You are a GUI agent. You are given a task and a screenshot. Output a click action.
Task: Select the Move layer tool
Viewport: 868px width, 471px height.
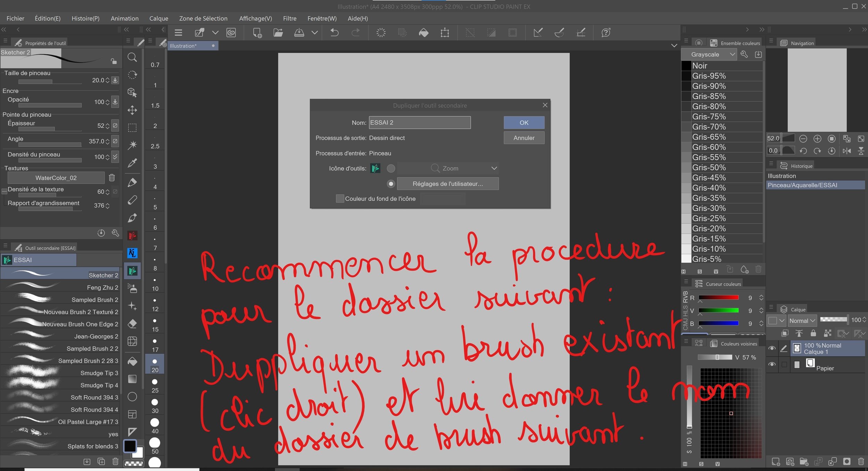click(132, 110)
